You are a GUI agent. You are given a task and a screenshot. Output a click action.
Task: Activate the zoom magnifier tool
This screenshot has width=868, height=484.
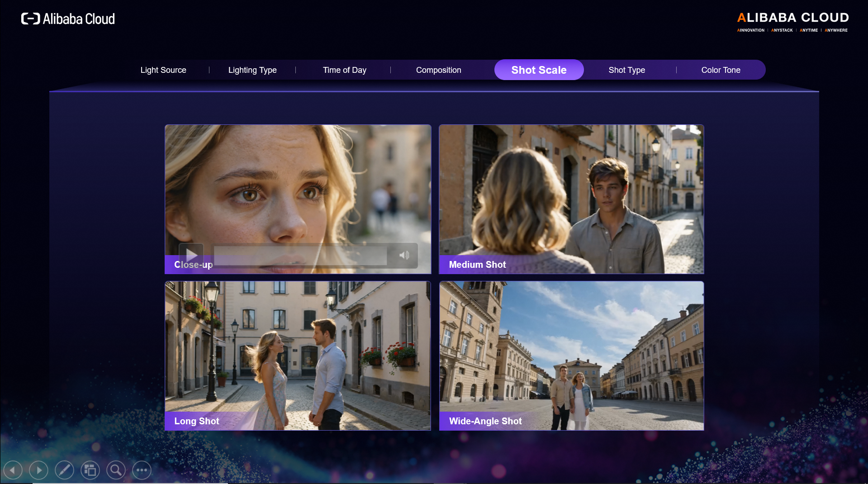click(x=116, y=470)
